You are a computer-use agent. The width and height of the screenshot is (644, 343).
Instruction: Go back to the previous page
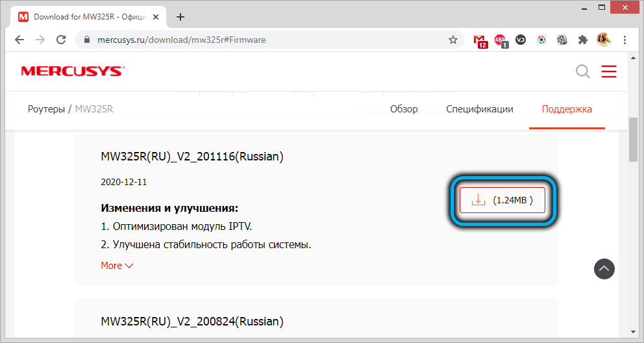pyautogui.click(x=19, y=40)
